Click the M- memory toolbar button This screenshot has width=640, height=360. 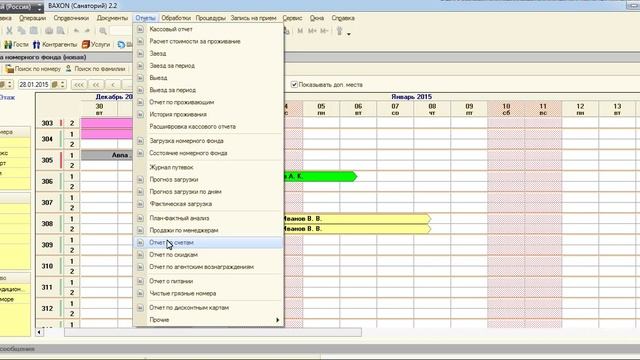[324, 31]
